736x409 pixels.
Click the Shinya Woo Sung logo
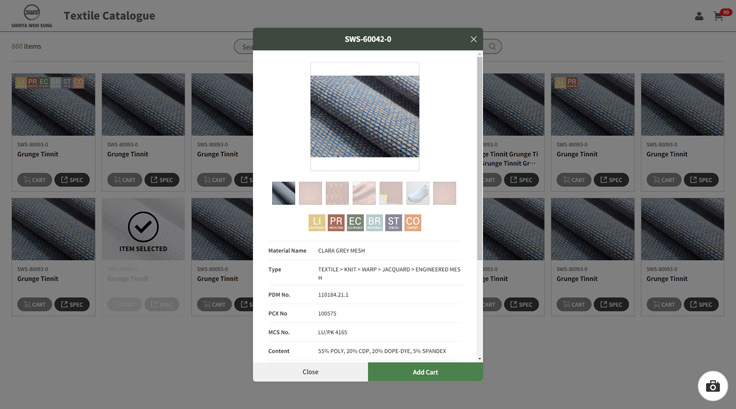pyautogui.click(x=32, y=15)
